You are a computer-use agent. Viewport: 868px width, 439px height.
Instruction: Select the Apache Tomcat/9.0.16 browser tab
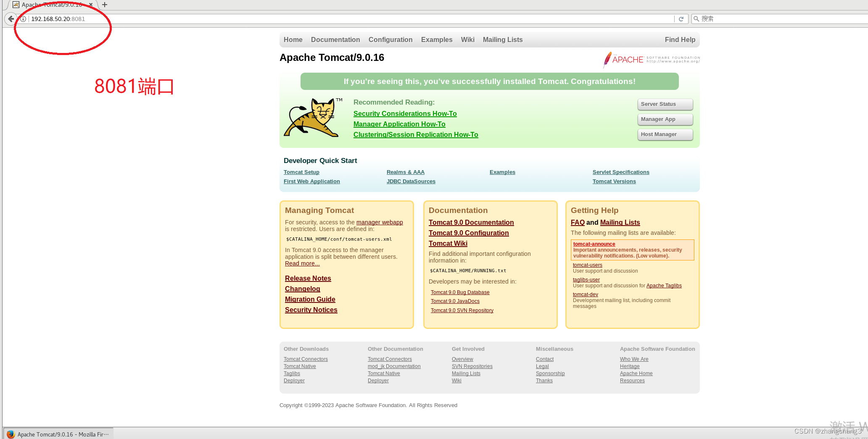(53, 5)
